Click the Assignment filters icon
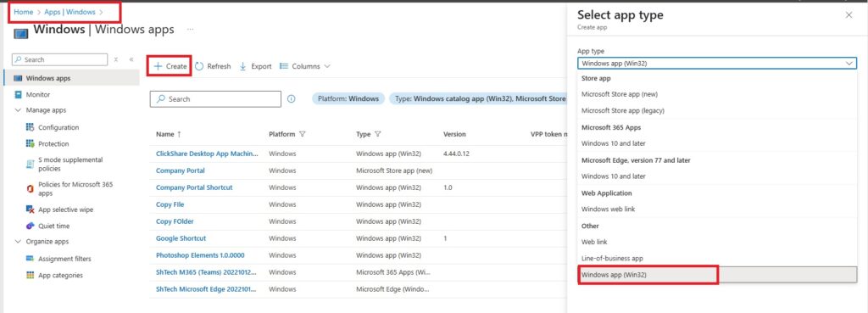This screenshot has height=313, width=868. click(30, 259)
